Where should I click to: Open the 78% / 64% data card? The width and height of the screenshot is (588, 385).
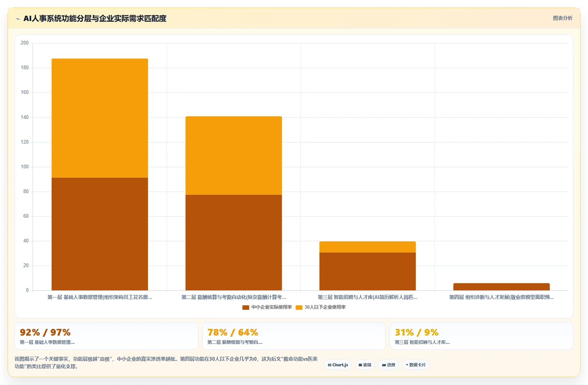[x=294, y=336]
